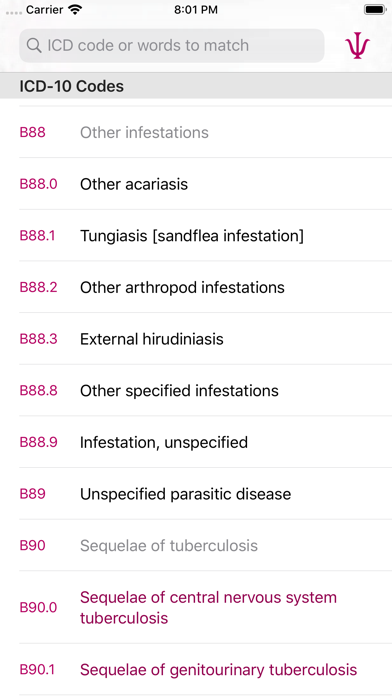Tap the B89 code label
Screen dimensions: 392x696
tap(32, 494)
